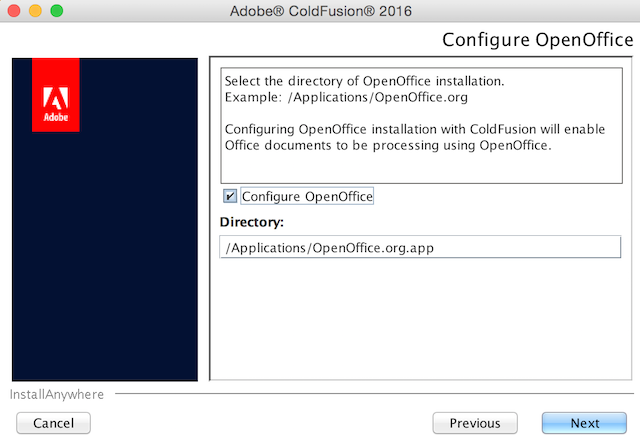Click the "Configure OpenOffice" page heading
The width and height of the screenshot is (640, 447).
tap(538, 40)
